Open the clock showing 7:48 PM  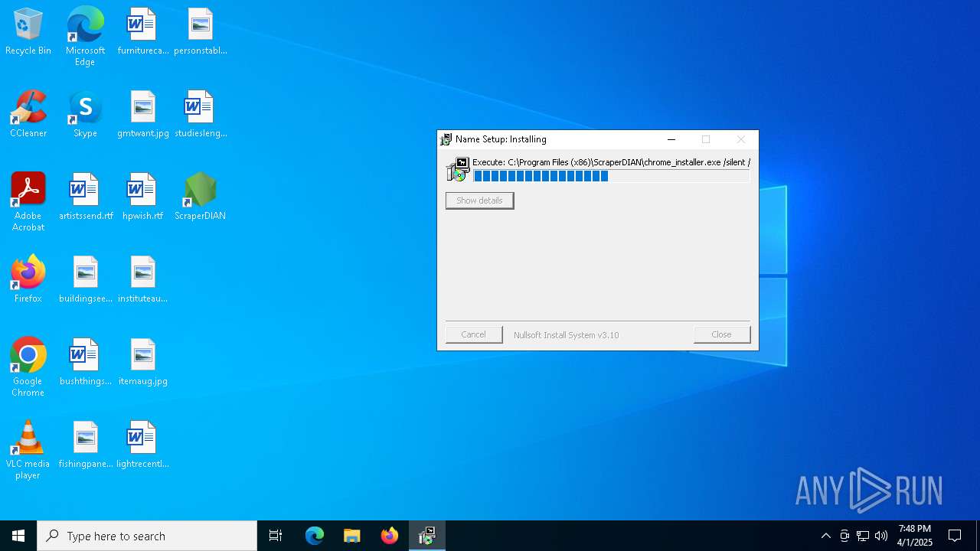(915, 536)
